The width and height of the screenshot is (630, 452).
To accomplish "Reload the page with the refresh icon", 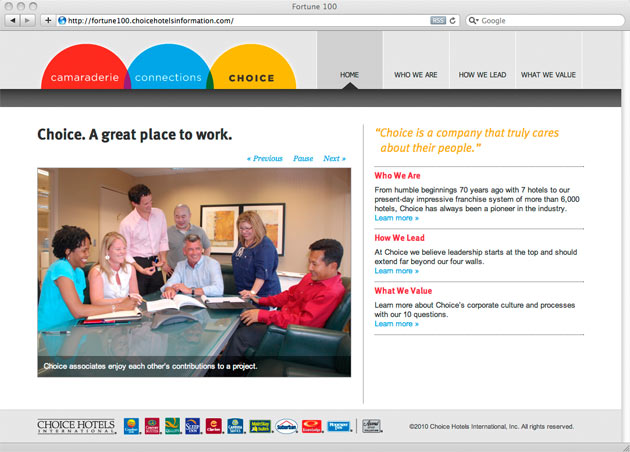I will 453,20.
